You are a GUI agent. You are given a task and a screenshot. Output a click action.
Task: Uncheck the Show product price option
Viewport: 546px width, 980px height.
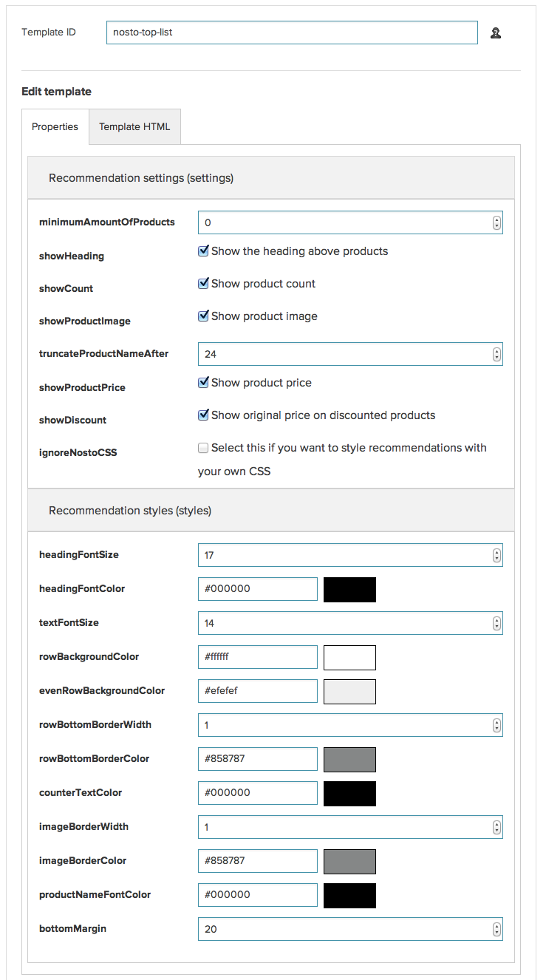203,383
